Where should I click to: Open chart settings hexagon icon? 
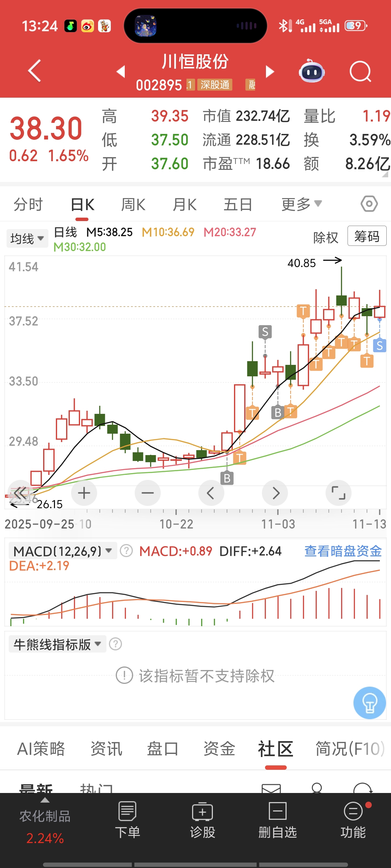click(369, 204)
